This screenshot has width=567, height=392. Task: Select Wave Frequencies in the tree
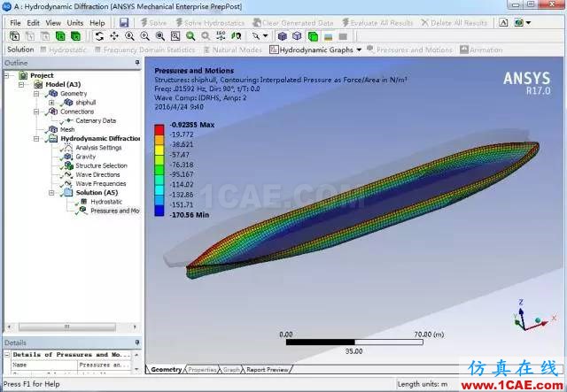coord(100,183)
